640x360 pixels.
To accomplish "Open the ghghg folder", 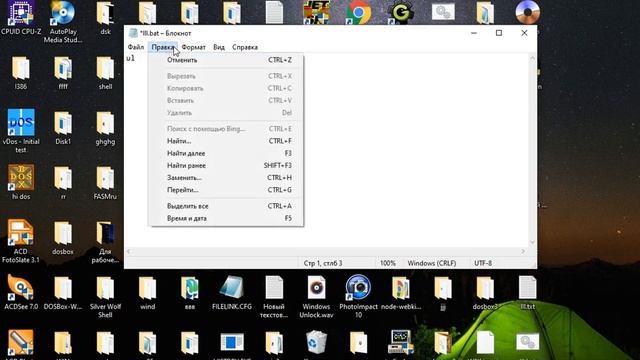I will 105,128.
